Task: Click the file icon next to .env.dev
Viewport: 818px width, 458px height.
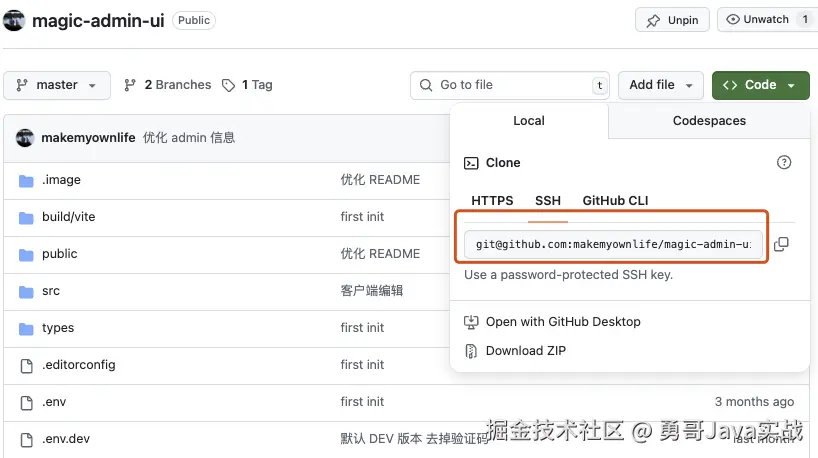Action: tap(26, 440)
